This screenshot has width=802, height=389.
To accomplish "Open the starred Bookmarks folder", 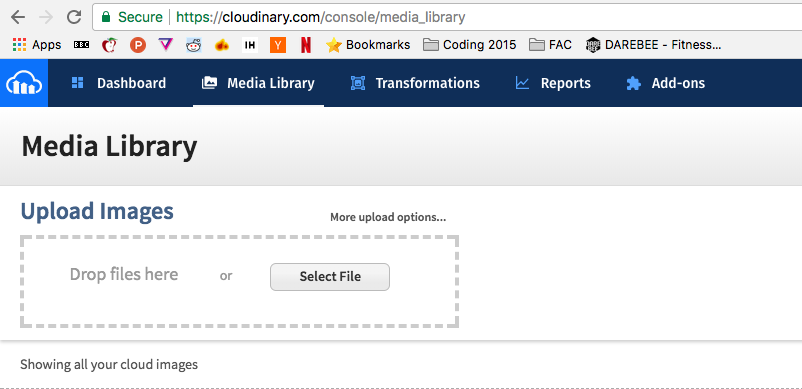I will tap(368, 45).
